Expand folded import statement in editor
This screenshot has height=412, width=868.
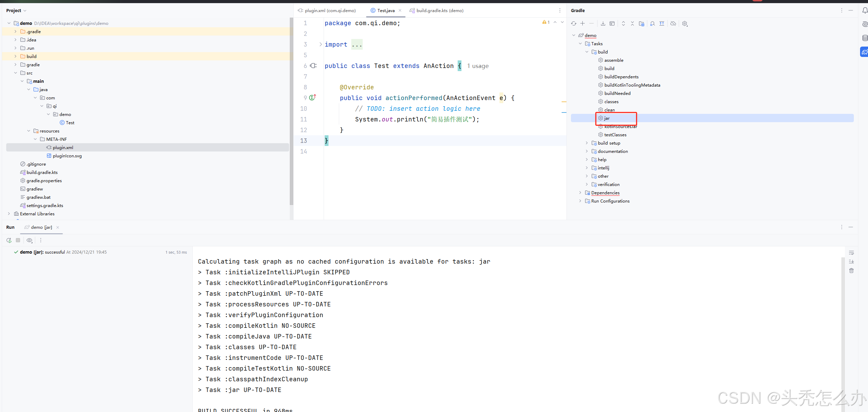[321, 45]
